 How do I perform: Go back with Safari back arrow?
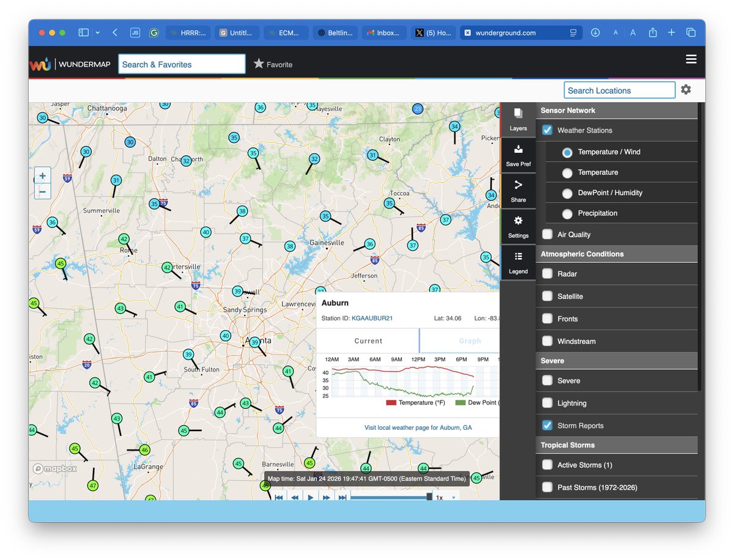coord(114,32)
